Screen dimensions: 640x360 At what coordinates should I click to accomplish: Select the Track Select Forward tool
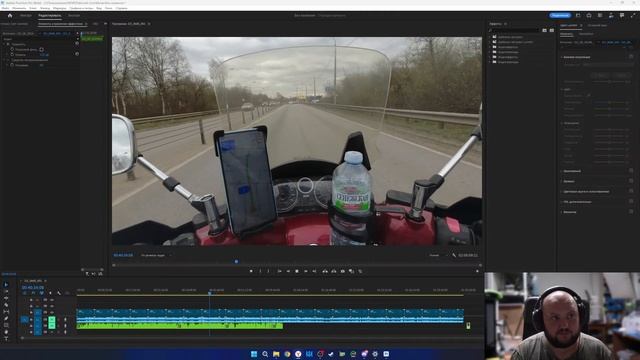[6, 291]
